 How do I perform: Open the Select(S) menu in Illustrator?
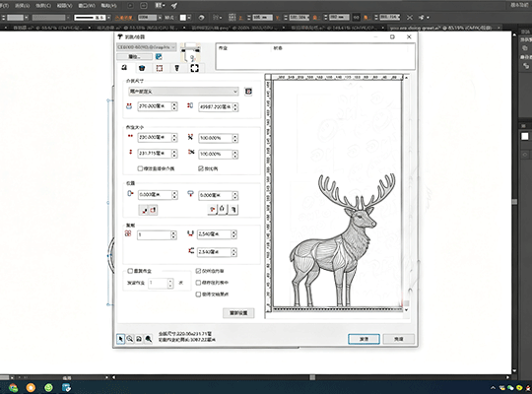[x=23, y=6]
